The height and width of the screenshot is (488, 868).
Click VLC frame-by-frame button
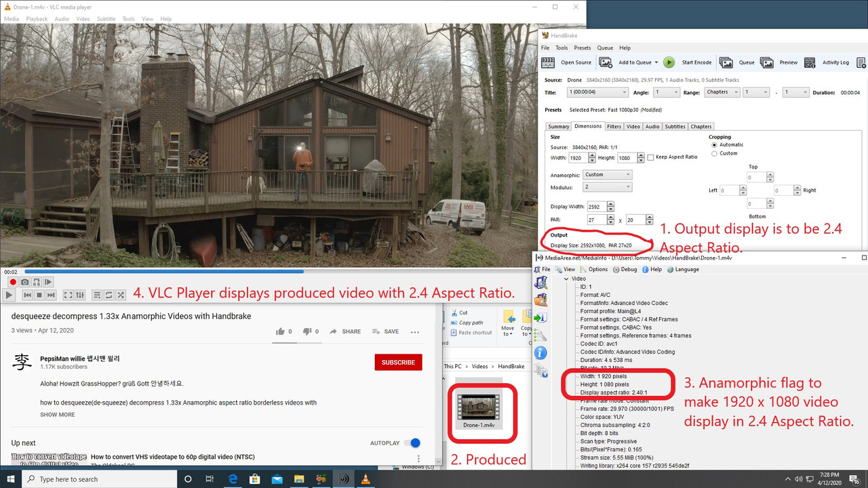click(48, 282)
